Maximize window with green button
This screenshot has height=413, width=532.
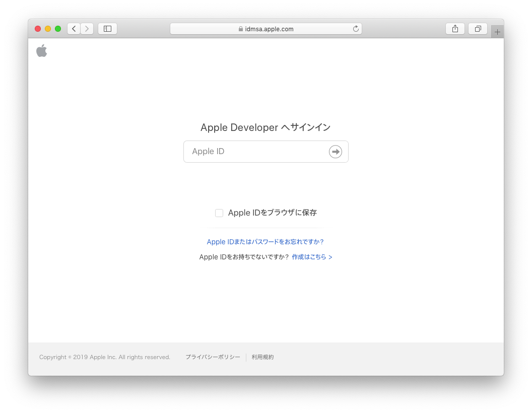pos(58,29)
